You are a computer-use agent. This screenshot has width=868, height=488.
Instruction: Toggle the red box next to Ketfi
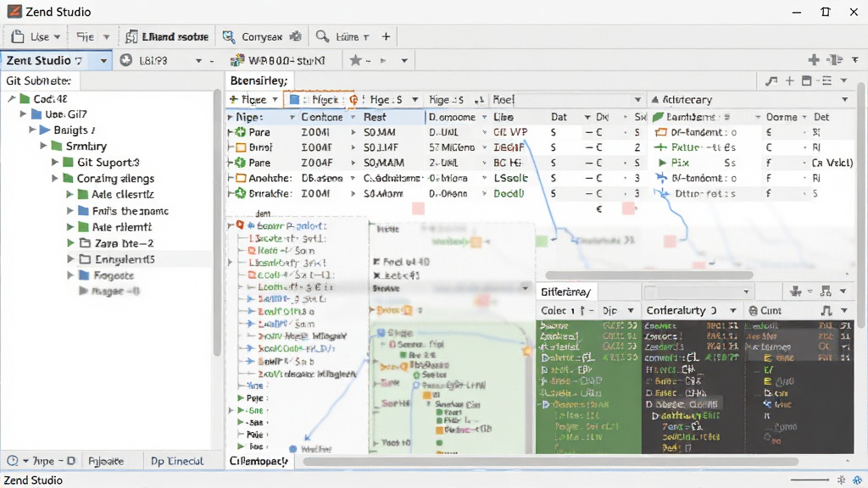(251, 251)
